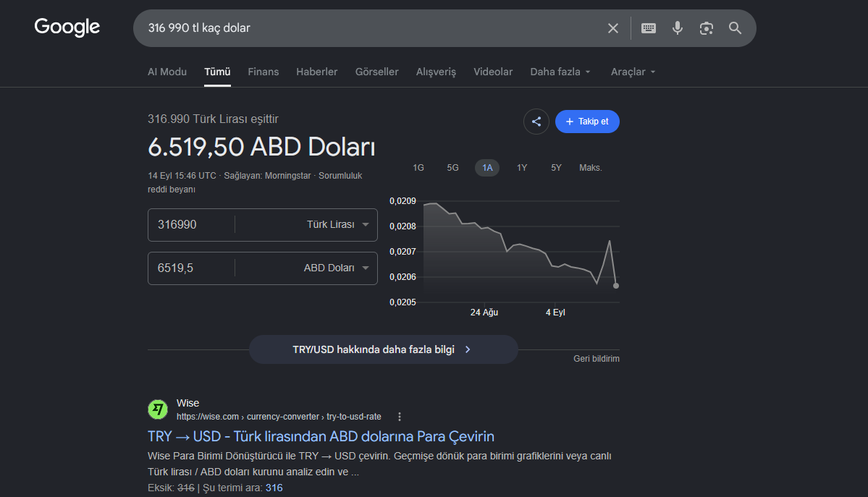Open the on-screen keyboard icon
Image resolution: width=868 pixels, height=497 pixels.
click(648, 28)
